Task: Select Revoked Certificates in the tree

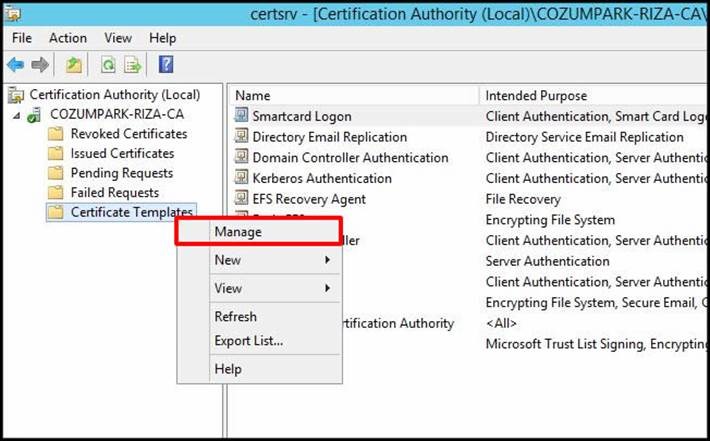Action: 129,134
